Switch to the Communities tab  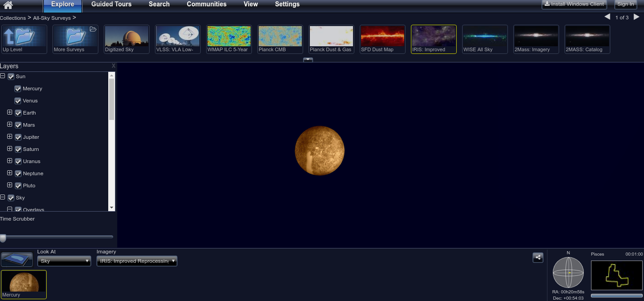tap(207, 4)
